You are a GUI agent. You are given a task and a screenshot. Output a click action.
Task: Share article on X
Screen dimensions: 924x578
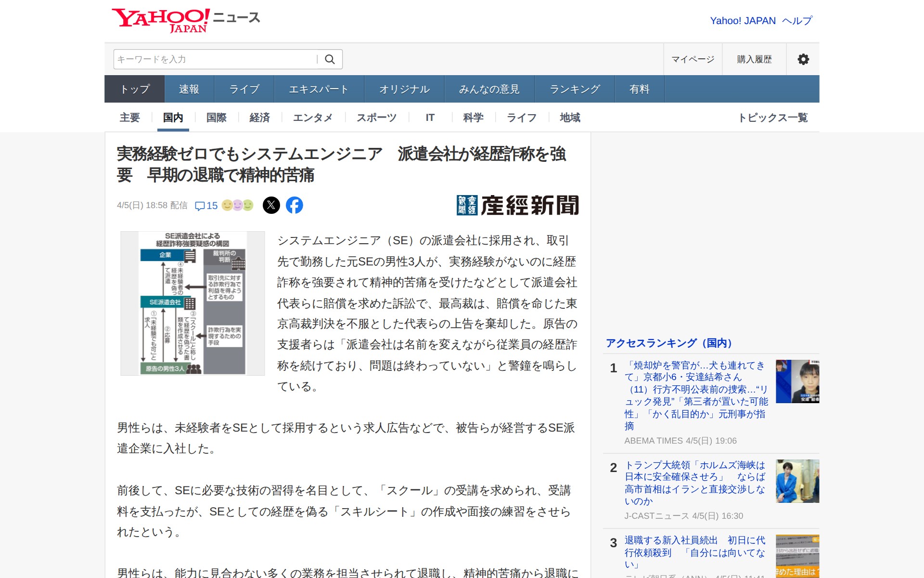(271, 205)
